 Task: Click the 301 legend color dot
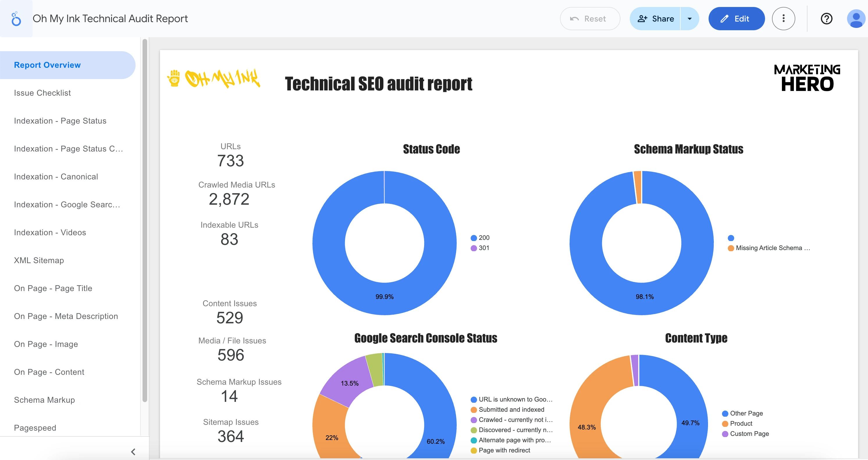pyautogui.click(x=474, y=248)
